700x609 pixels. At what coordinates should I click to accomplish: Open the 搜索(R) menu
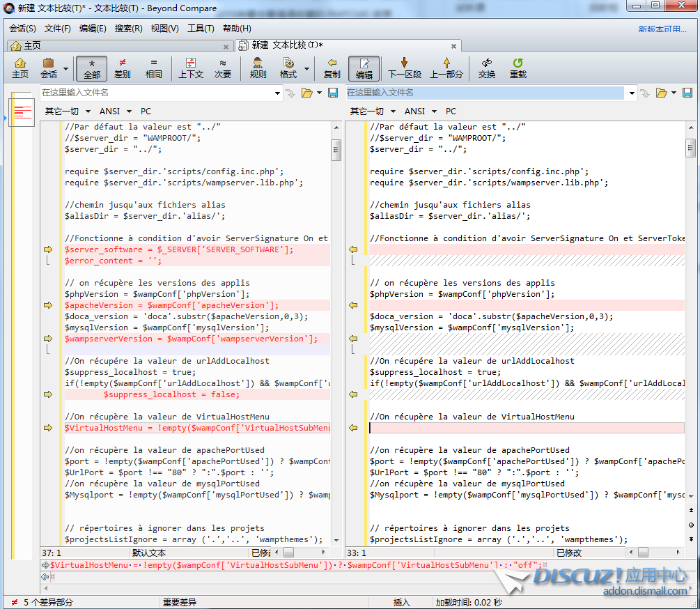click(x=129, y=29)
